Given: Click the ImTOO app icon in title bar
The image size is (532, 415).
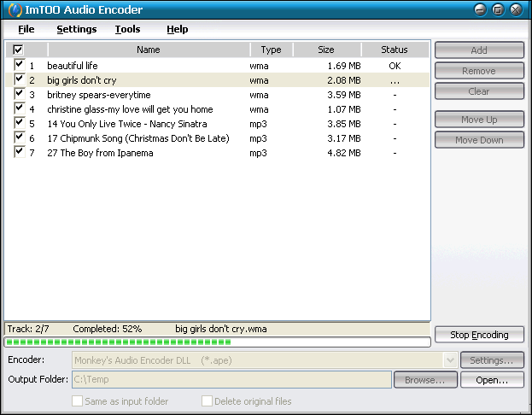Looking at the screenshot, I should click(x=11, y=10).
